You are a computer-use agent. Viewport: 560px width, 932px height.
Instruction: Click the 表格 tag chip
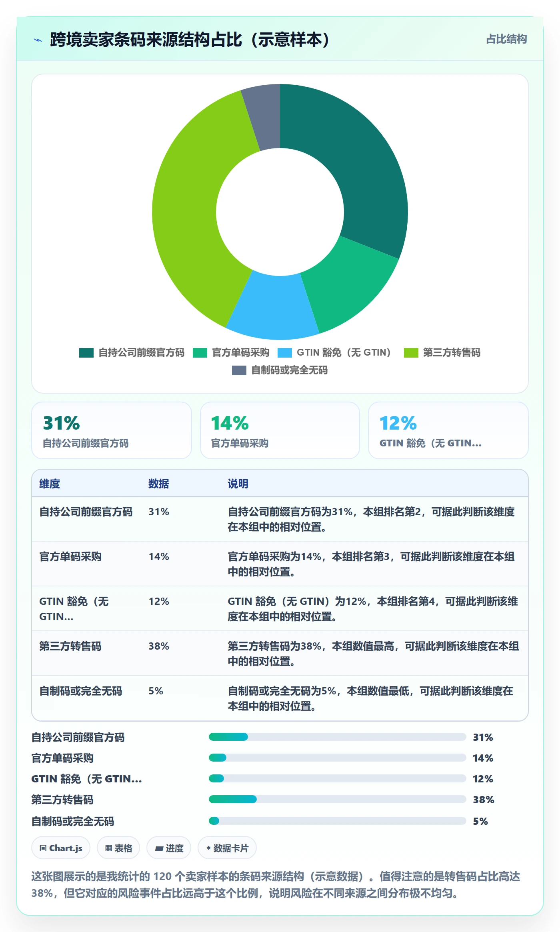coord(118,848)
